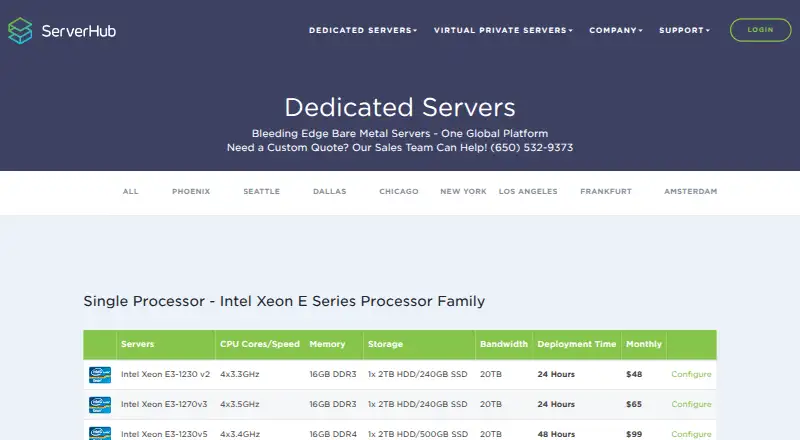Expand the Support dropdown menu

click(x=684, y=30)
